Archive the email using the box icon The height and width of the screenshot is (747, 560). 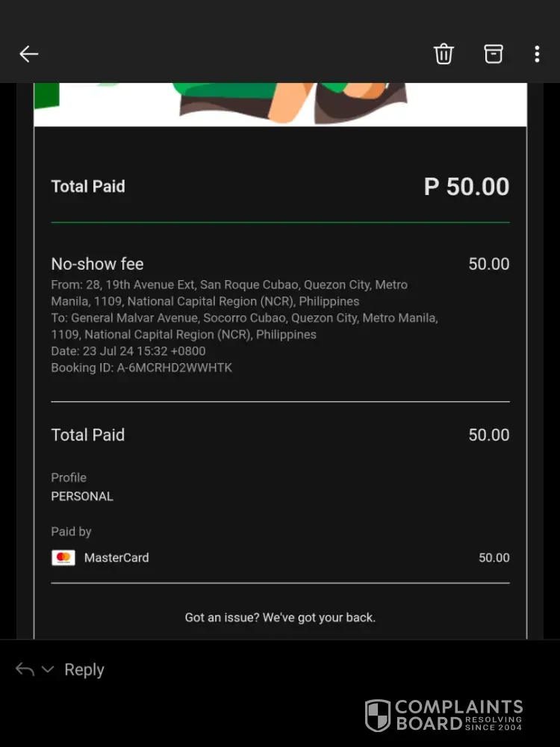494,54
